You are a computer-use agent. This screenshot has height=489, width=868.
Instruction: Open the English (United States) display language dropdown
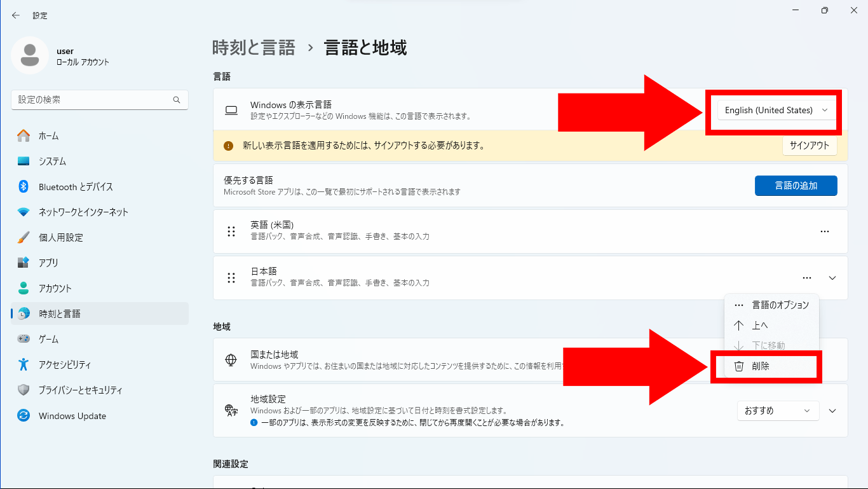pyautogui.click(x=776, y=109)
